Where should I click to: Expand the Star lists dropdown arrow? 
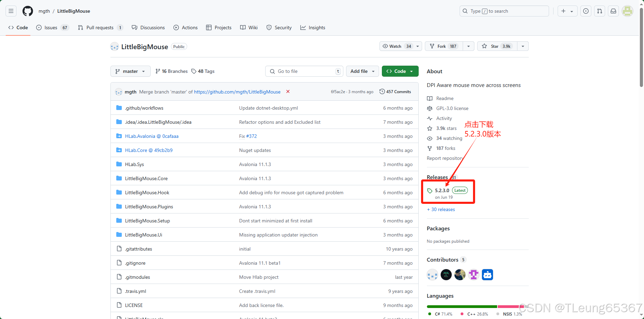pos(523,46)
